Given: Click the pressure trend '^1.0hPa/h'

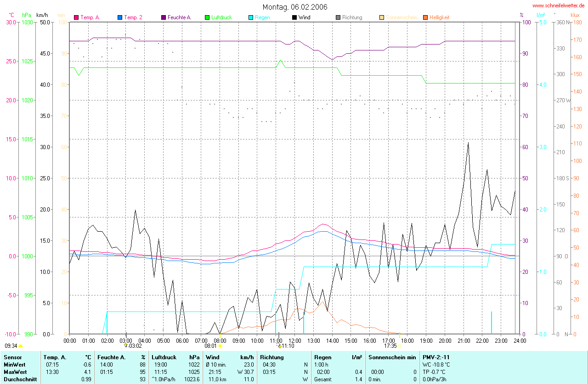Looking at the screenshot, I should click(164, 379).
